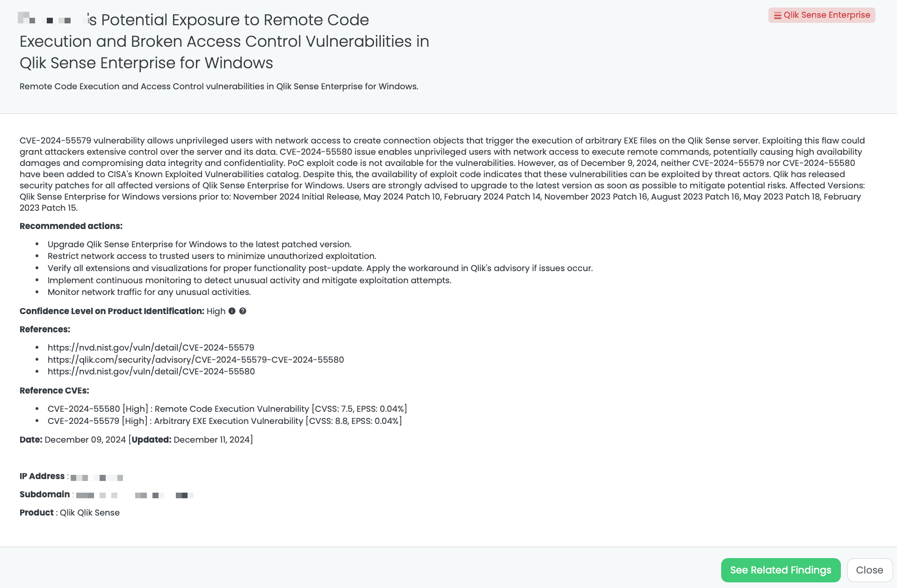Close the vulnerability details dialog
This screenshot has height=588, width=897.
[869, 570]
